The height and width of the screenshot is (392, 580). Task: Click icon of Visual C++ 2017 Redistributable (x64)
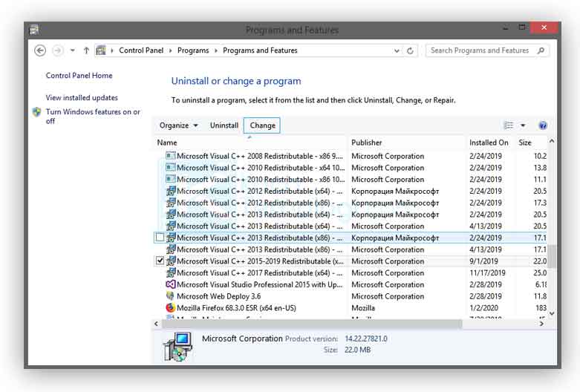point(171,272)
